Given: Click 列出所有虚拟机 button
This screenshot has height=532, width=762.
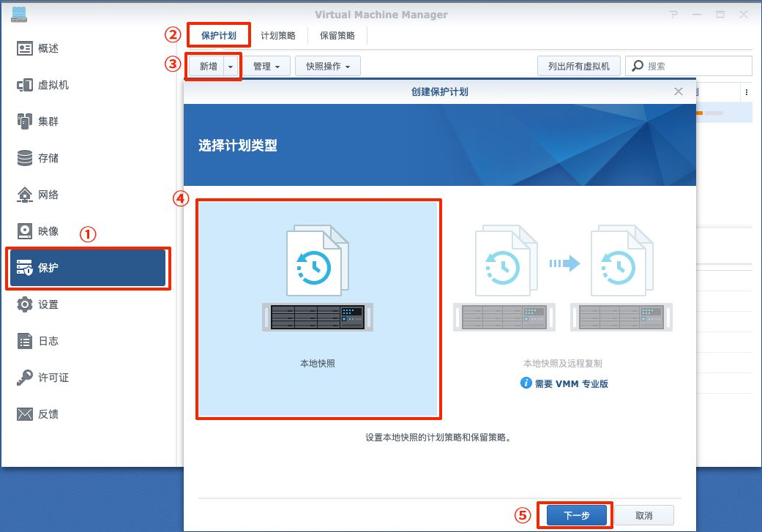Looking at the screenshot, I should point(579,66).
